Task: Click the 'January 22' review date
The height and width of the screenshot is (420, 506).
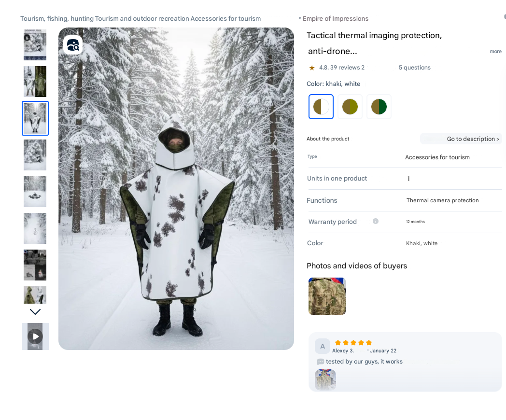Action: pyautogui.click(x=383, y=350)
